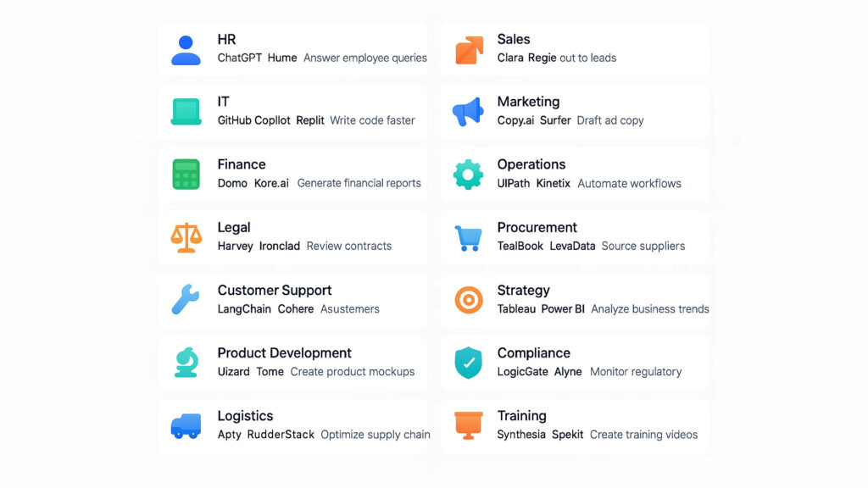Open the orange target Strategy icon
The height and width of the screenshot is (488, 868).
pos(468,300)
